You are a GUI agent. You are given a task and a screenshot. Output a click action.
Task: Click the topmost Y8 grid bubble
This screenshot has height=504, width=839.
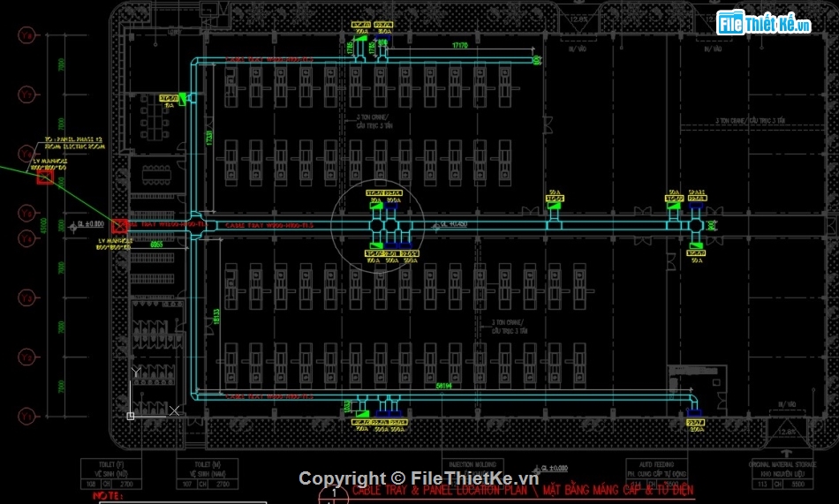26,35
